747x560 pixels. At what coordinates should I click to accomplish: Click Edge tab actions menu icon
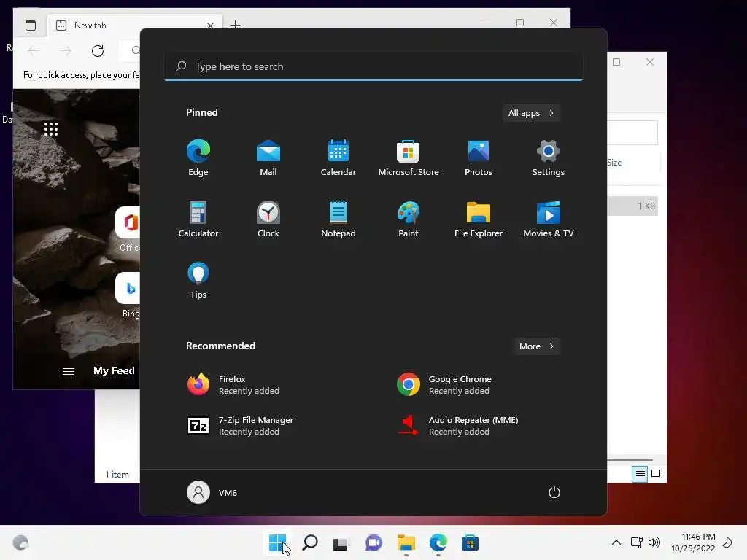click(x=31, y=26)
